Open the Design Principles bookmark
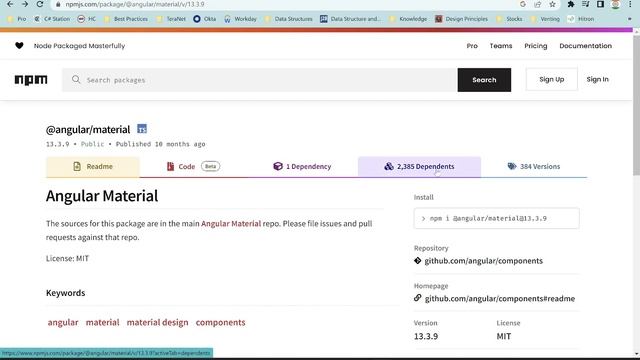 click(461, 19)
